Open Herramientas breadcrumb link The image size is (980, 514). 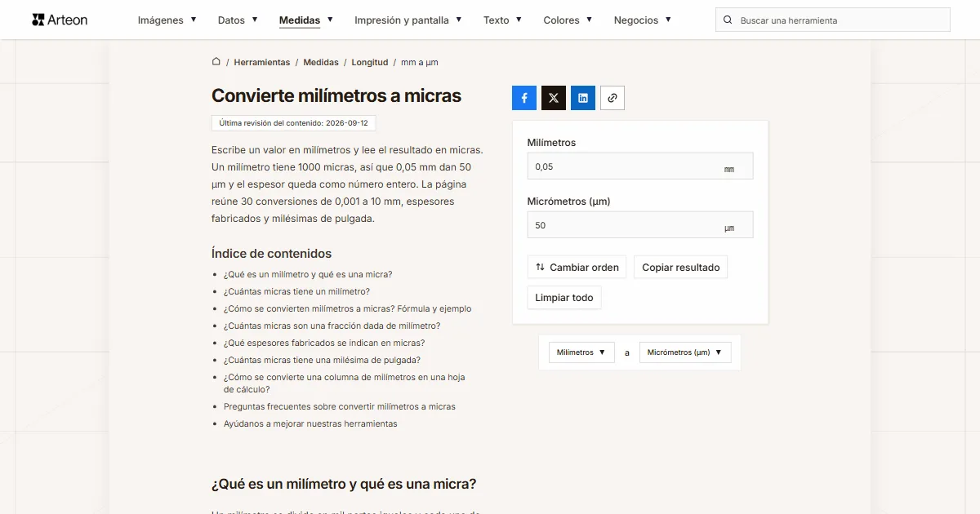[x=262, y=62]
